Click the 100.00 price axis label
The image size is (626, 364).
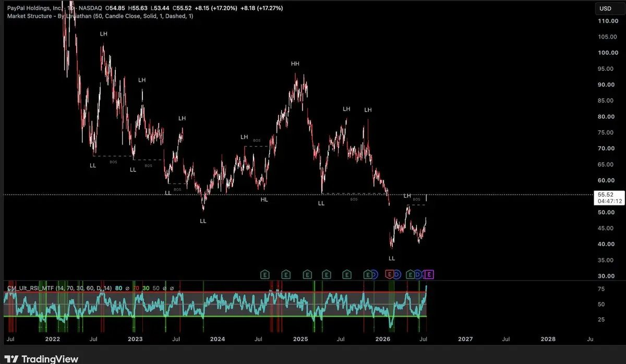point(607,53)
